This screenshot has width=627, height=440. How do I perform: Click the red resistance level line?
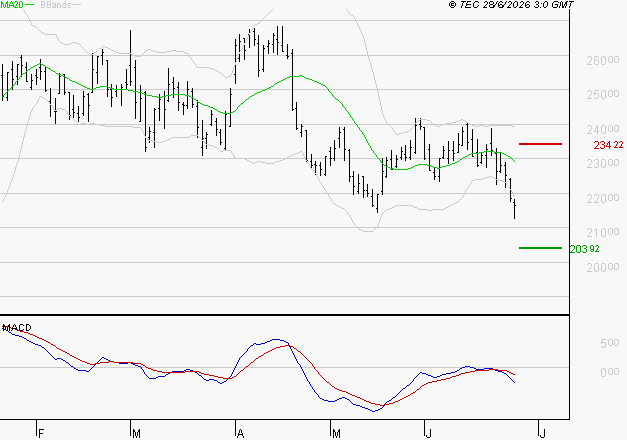point(540,144)
